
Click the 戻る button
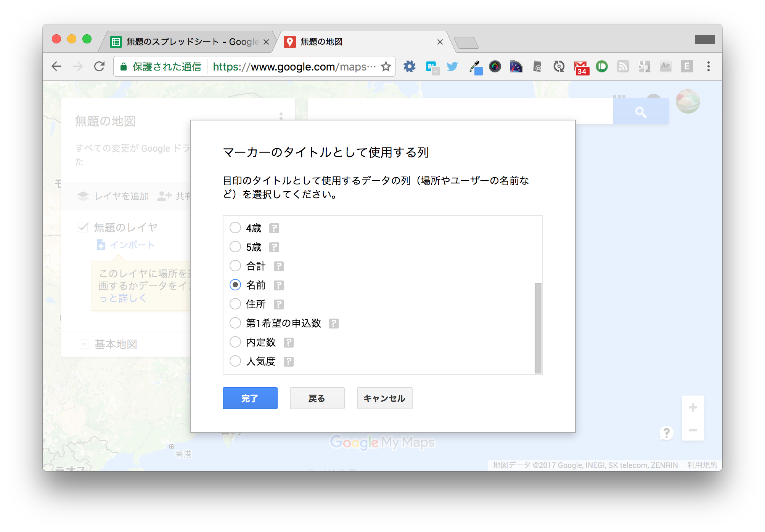coord(317,398)
